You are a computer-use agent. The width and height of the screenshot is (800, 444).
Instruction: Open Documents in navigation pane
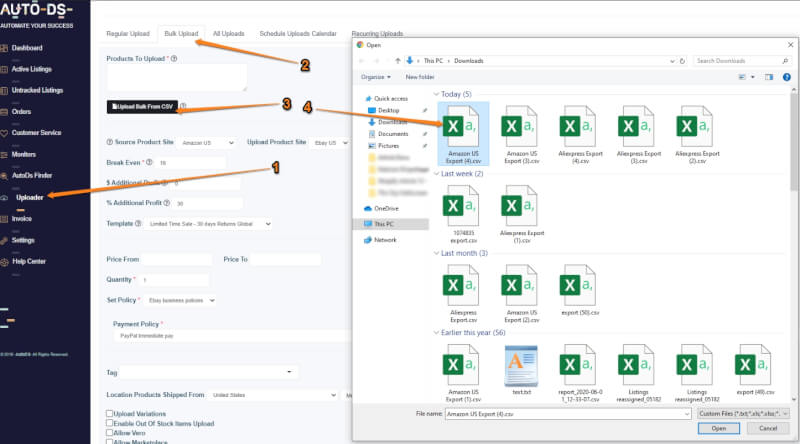coord(393,134)
